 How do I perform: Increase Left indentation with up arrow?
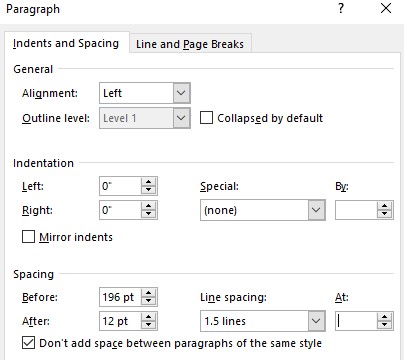coord(149,182)
